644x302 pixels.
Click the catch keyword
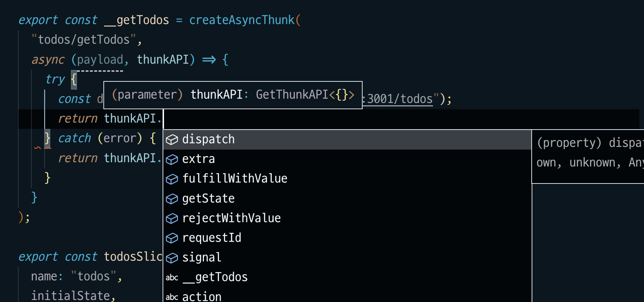[x=75, y=139]
